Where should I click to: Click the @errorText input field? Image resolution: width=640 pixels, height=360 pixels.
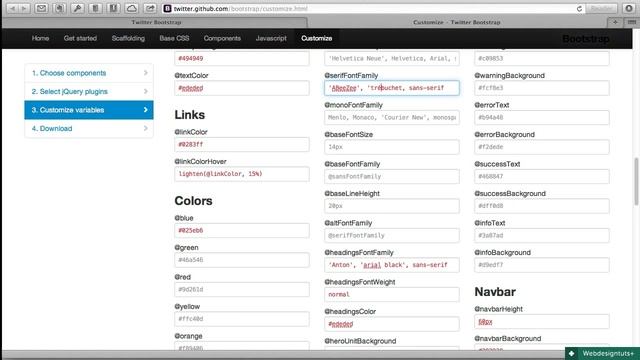tap(542, 118)
